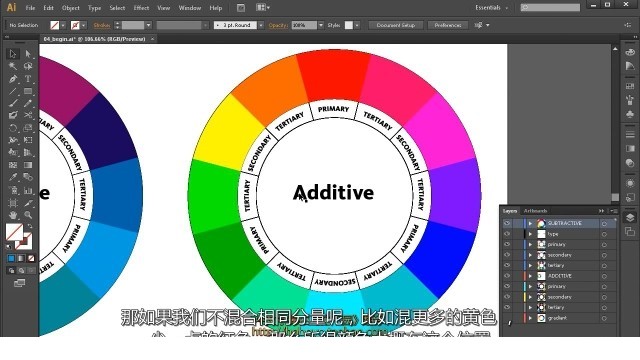Screen dimensions: 640x360
Task: Select the Hand tool
Action: [13, 215]
